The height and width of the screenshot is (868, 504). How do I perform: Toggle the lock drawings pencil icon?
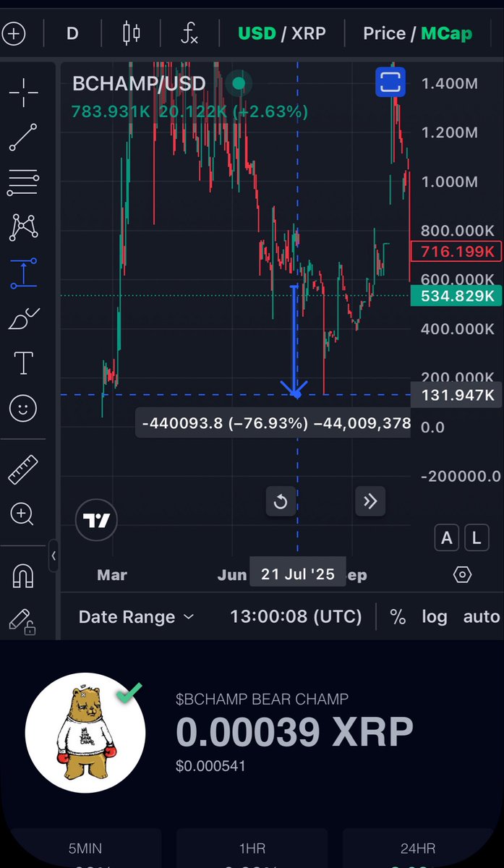point(23,621)
